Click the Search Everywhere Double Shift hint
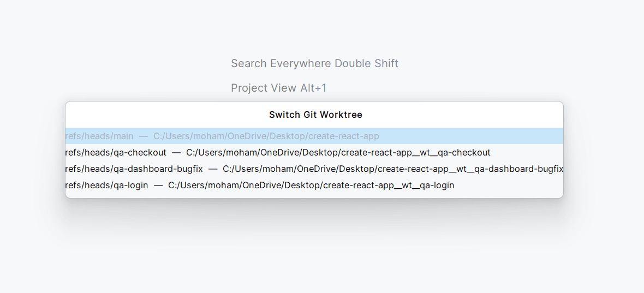The height and width of the screenshot is (293, 644). (x=314, y=64)
